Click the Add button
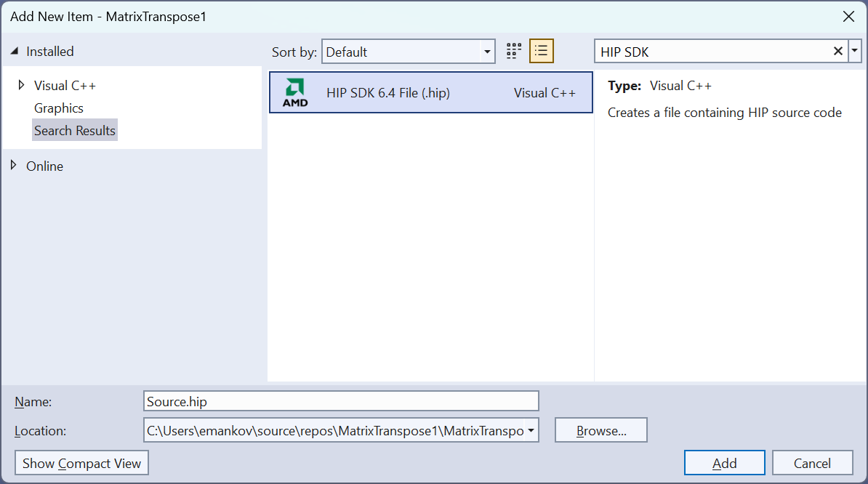The width and height of the screenshot is (868, 484). pos(724,463)
